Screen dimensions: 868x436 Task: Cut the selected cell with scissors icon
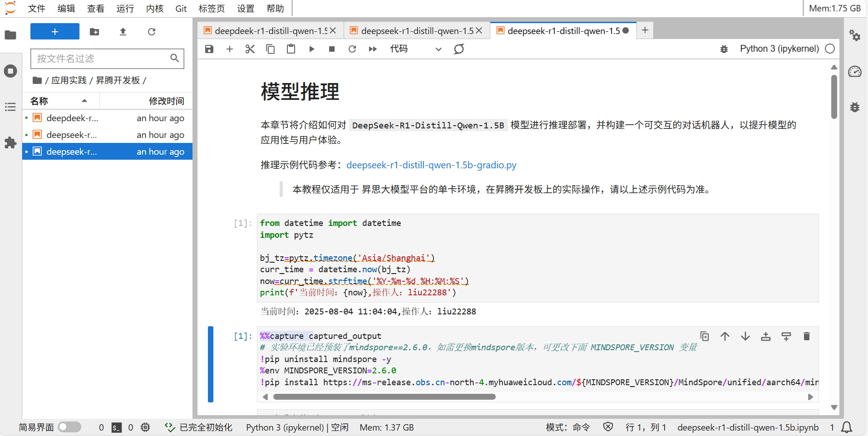pyautogui.click(x=250, y=49)
